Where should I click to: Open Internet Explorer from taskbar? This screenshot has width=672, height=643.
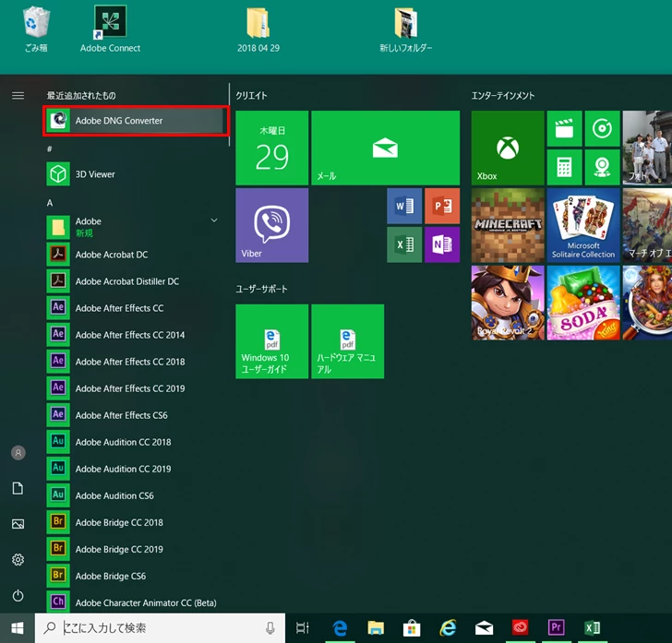(x=448, y=628)
